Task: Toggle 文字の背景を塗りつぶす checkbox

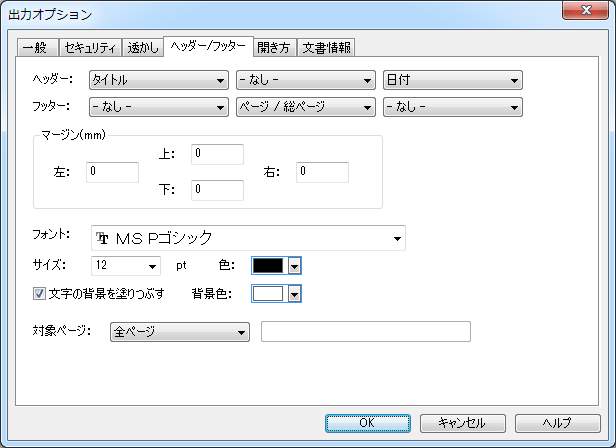Action: coord(40,294)
